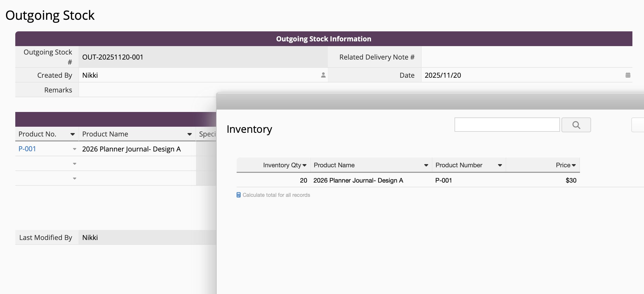Screen dimensions: 644x294
Task: Open the Price column dropdown arrow
Action: [x=574, y=165]
